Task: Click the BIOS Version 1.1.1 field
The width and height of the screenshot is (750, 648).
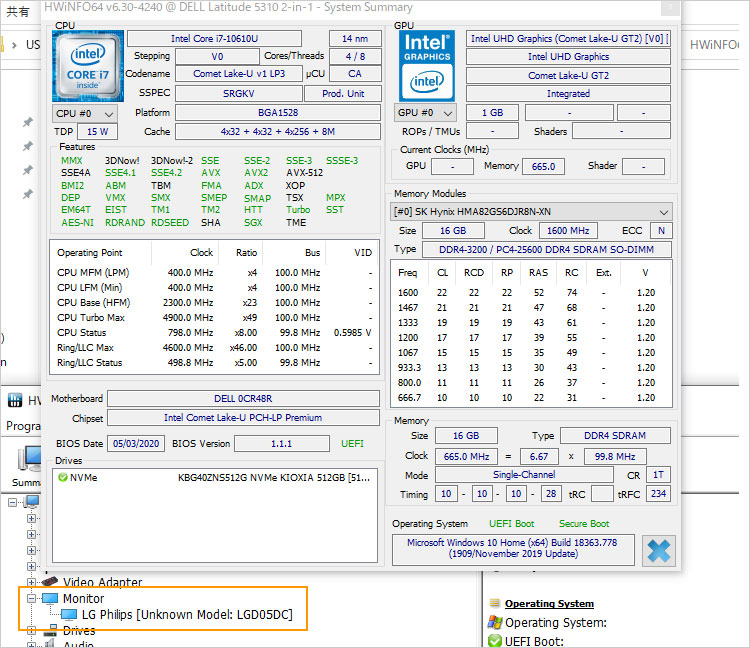Action: tap(281, 443)
